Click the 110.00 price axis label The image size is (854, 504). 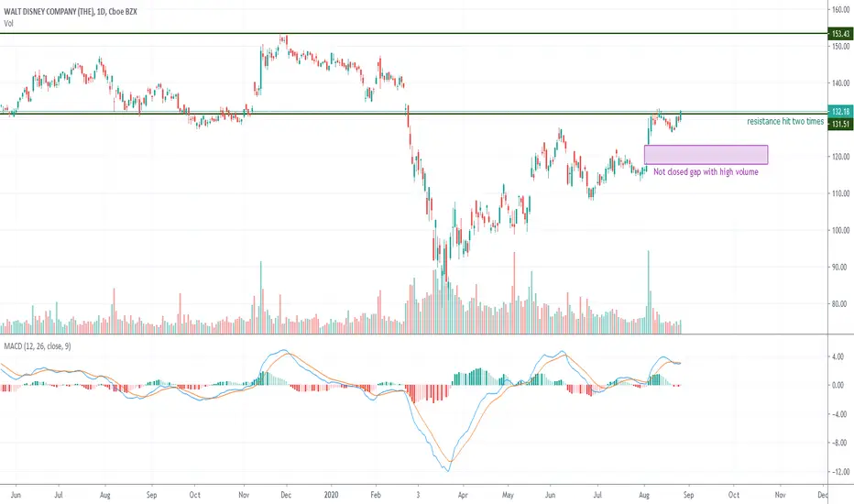point(840,193)
